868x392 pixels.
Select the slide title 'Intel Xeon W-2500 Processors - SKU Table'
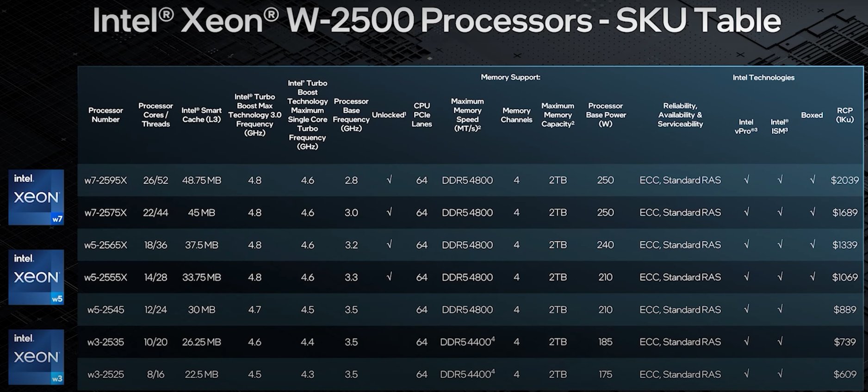pyautogui.click(x=437, y=21)
